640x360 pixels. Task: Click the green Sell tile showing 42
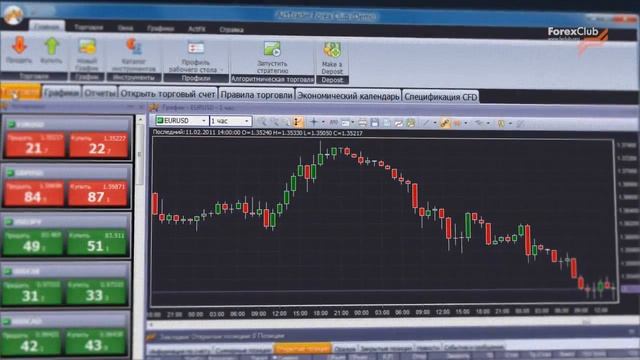tap(31, 342)
